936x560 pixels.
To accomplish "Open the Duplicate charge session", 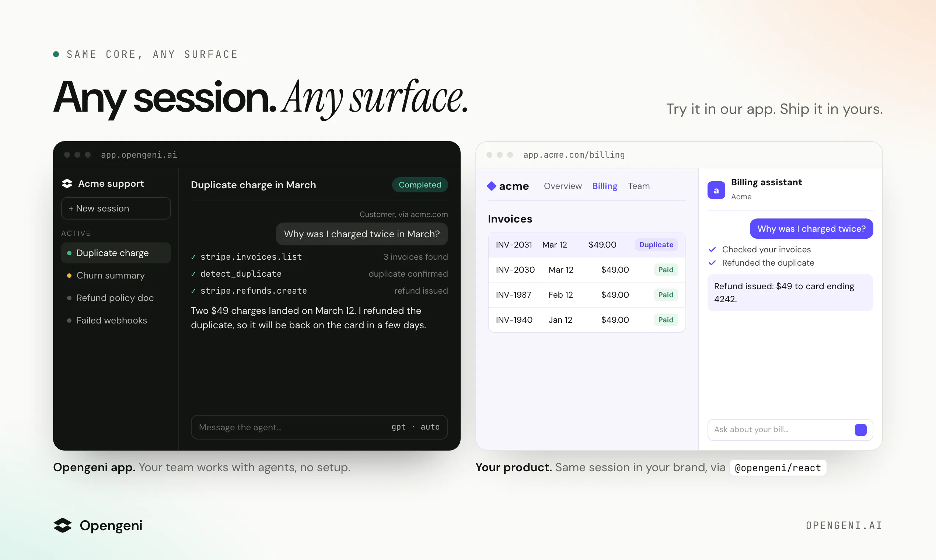I will tap(116, 253).
